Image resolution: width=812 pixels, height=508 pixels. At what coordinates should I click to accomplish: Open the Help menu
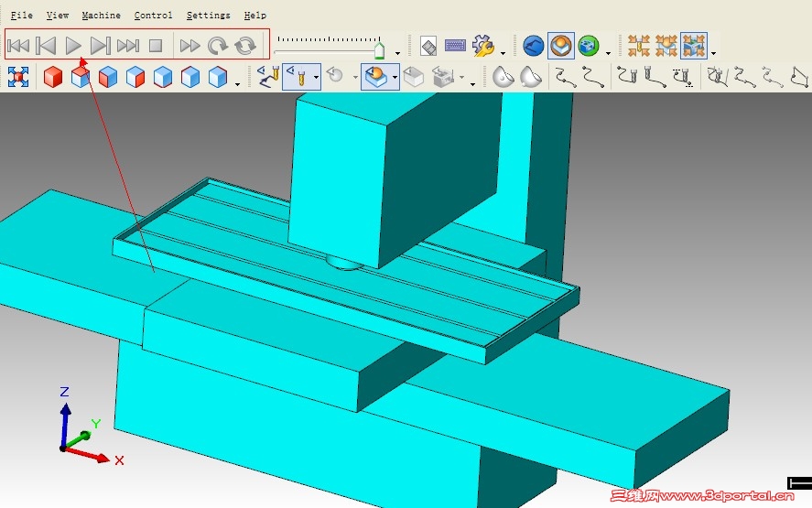[x=254, y=16]
